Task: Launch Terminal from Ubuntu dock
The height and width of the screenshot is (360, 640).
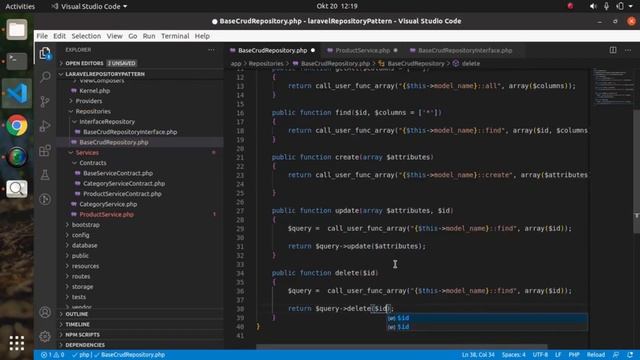Action: tap(17, 61)
